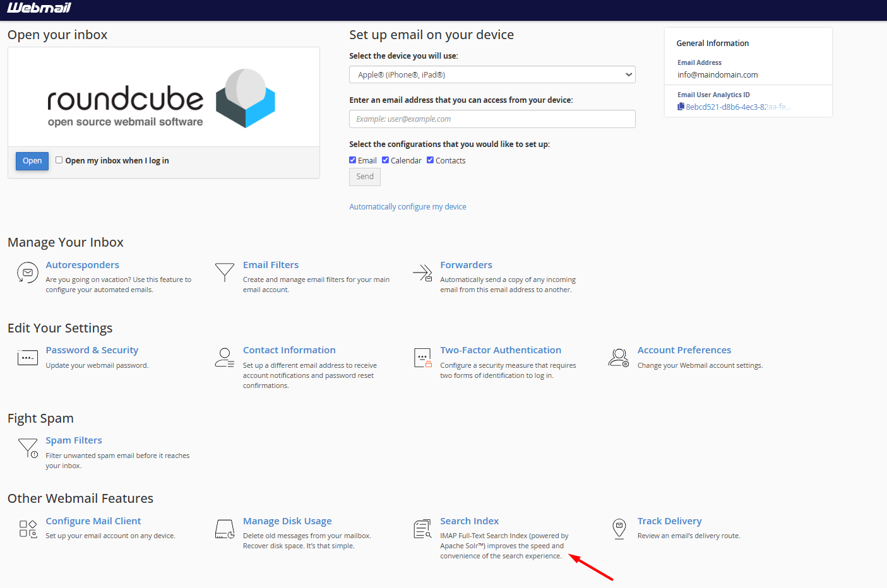Click the Account Preferences user icon
Image resolution: width=887 pixels, height=588 pixels.
(x=619, y=358)
